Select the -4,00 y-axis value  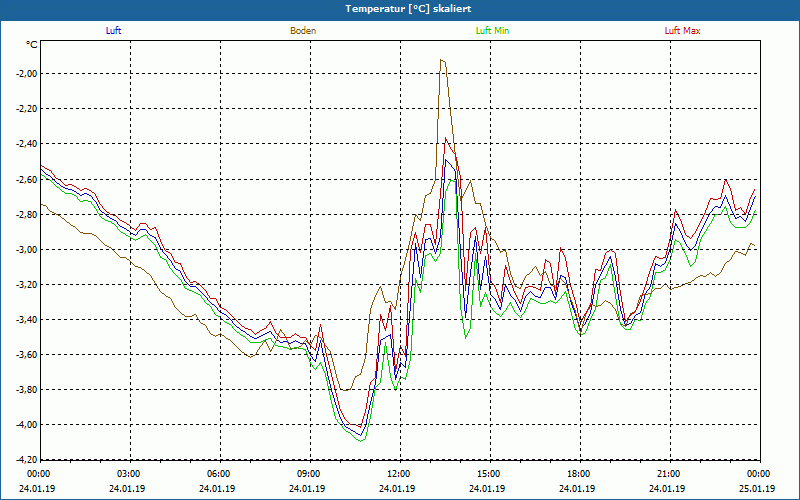[x=27, y=425]
